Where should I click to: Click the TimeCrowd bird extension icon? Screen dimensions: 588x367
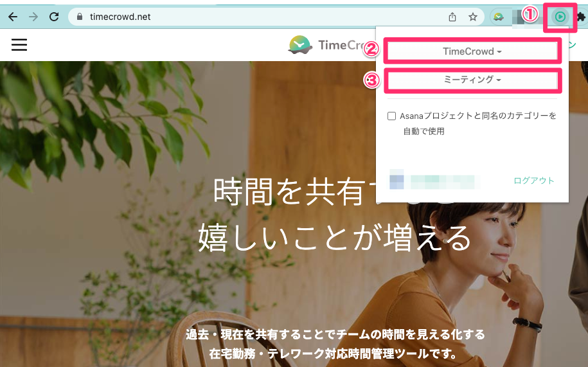pos(499,17)
